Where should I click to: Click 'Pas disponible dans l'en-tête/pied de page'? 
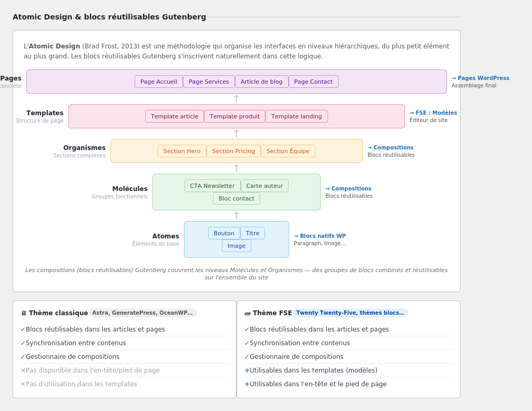tap(93, 370)
